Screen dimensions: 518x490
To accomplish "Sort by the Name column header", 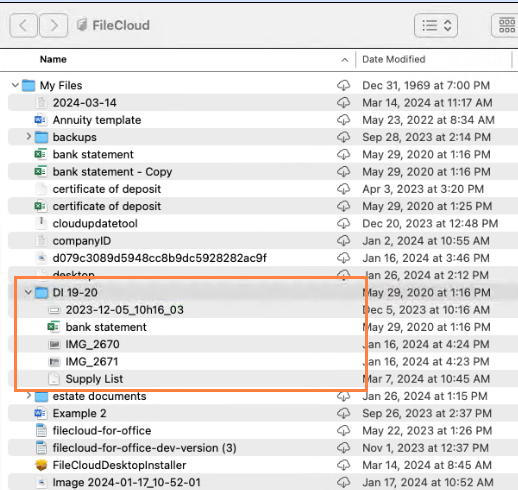I will pyautogui.click(x=53, y=59).
